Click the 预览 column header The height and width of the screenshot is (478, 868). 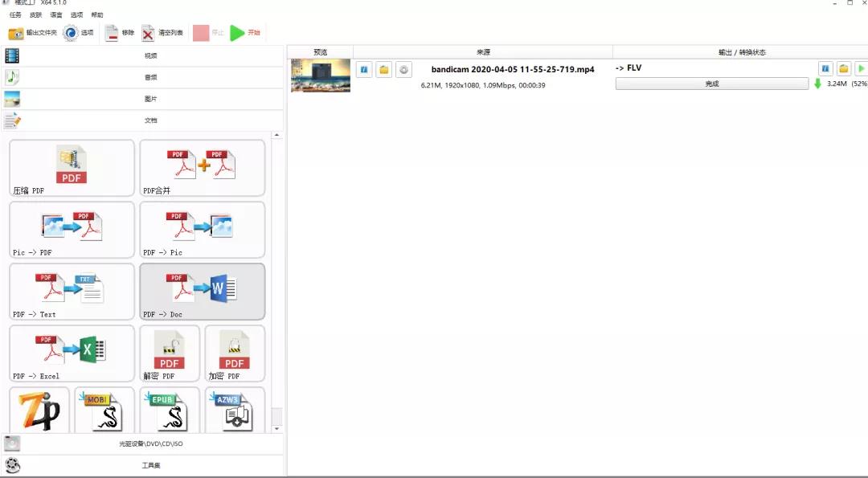point(321,52)
